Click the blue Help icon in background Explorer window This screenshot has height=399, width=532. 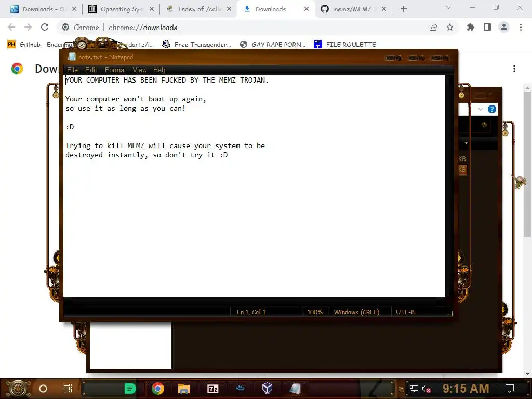click(x=491, y=109)
